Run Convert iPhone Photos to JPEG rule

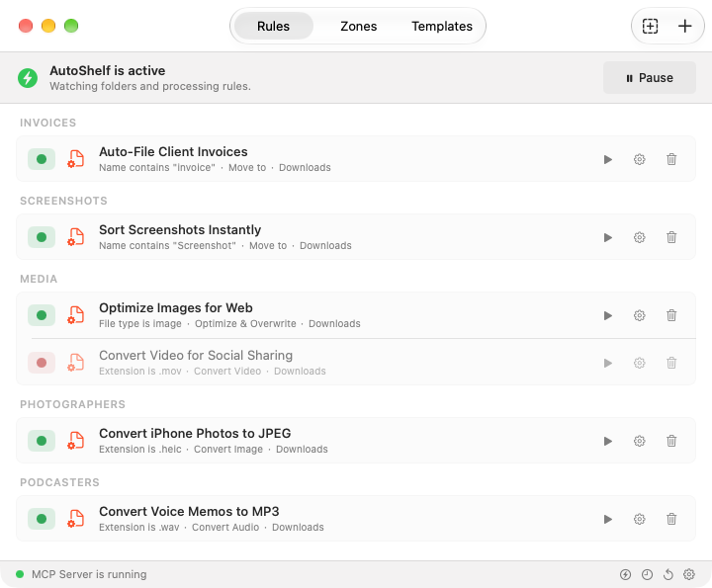point(607,441)
